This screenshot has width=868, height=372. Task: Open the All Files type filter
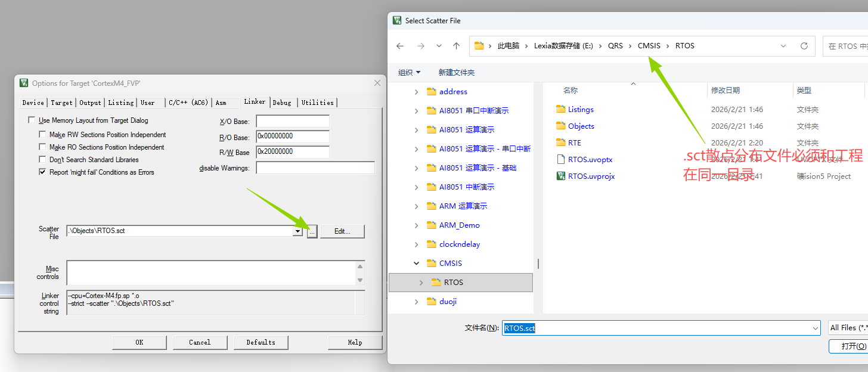tap(848, 328)
